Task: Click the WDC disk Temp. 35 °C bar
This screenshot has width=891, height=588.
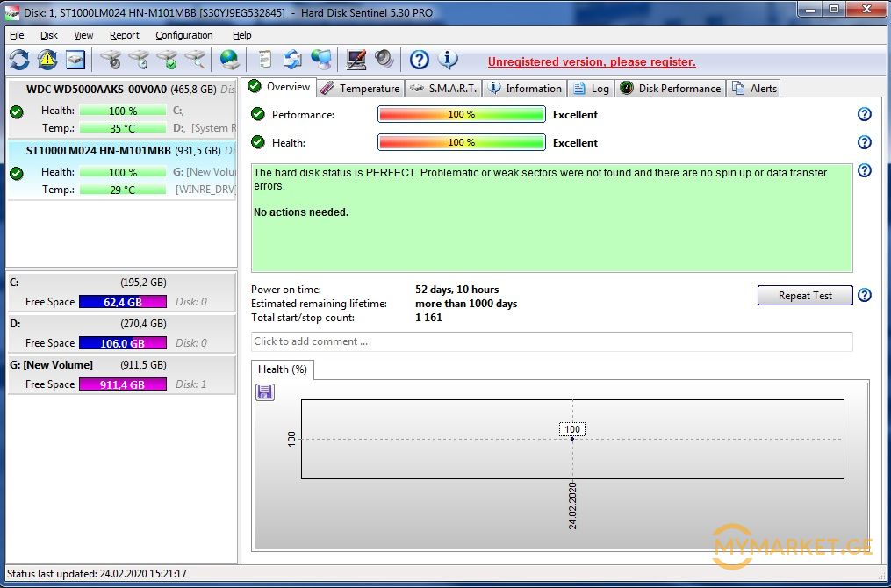Action: coord(123,128)
